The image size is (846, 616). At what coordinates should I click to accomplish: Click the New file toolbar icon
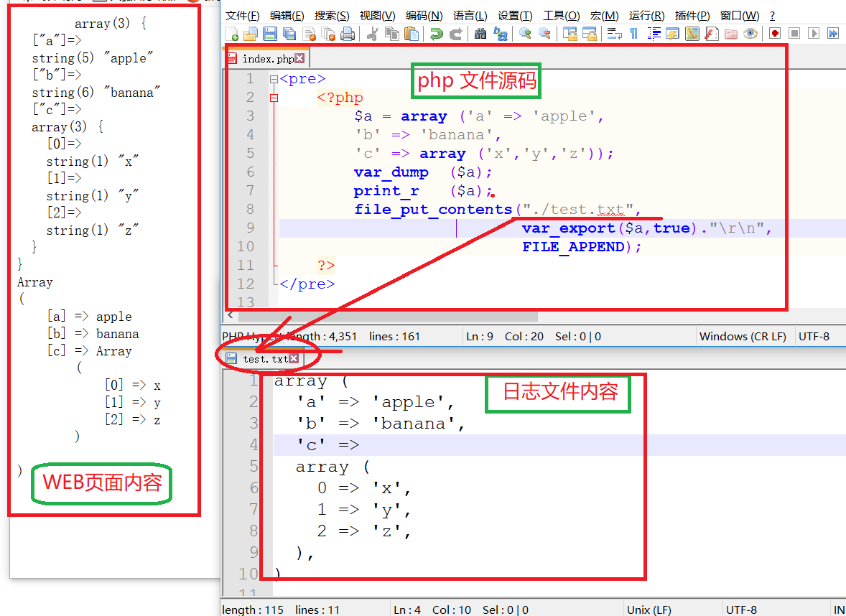click(x=232, y=34)
